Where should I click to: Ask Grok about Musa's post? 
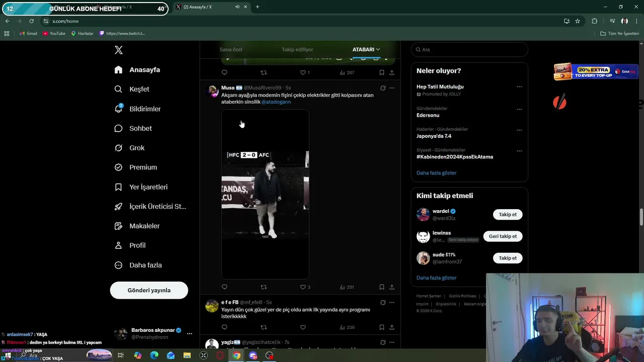pyautogui.click(x=383, y=88)
